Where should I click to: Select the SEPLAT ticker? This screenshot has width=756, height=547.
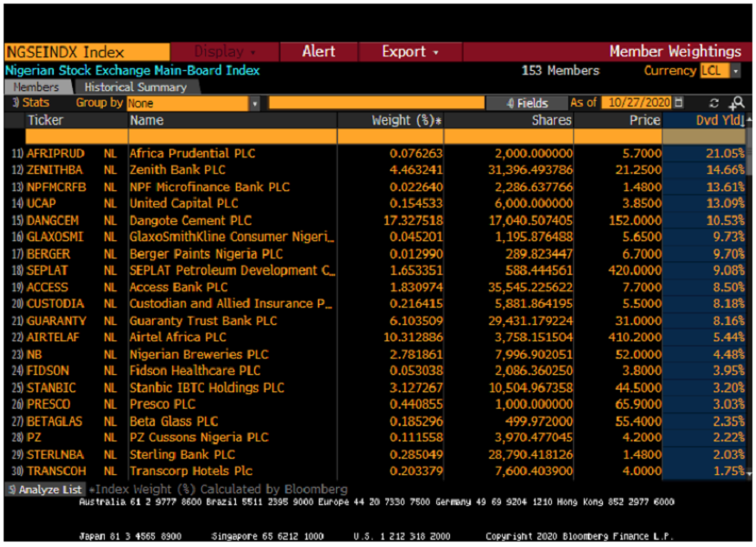(x=47, y=271)
